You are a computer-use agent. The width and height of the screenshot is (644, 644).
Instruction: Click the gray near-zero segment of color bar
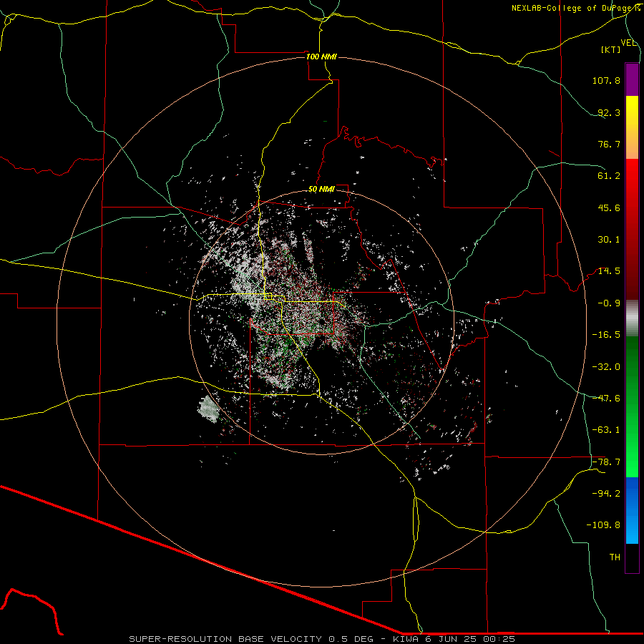(632, 318)
